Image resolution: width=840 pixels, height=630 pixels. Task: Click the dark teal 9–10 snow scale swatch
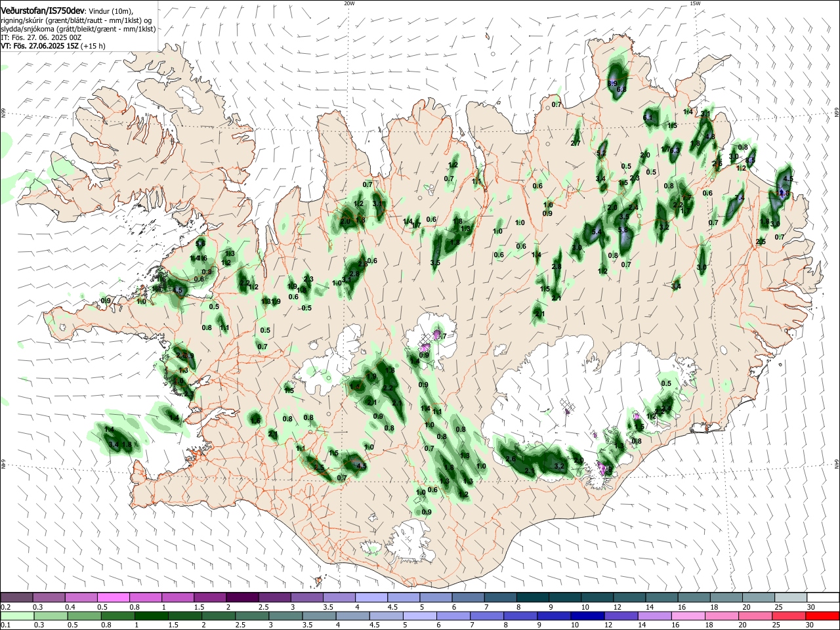point(565,597)
